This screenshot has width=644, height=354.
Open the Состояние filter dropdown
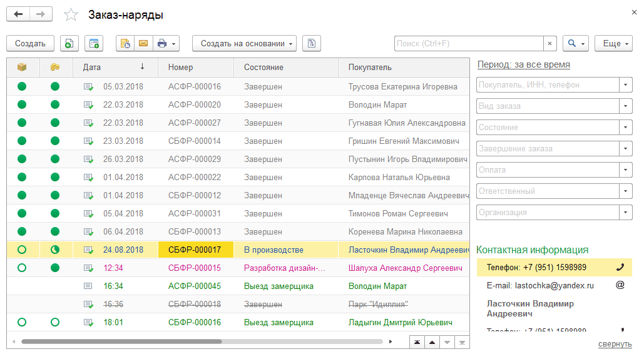tap(625, 127)
